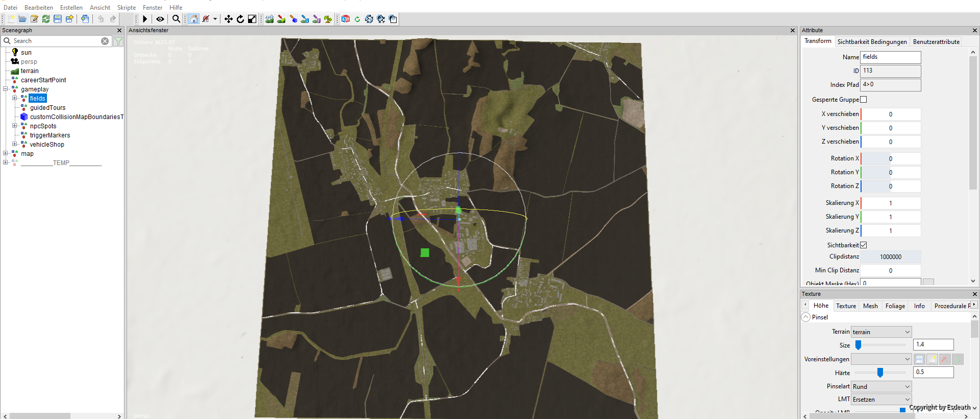Screen dimensions: 980x419
Task: Click the Undo arrow icon
Action: point(101,19)
